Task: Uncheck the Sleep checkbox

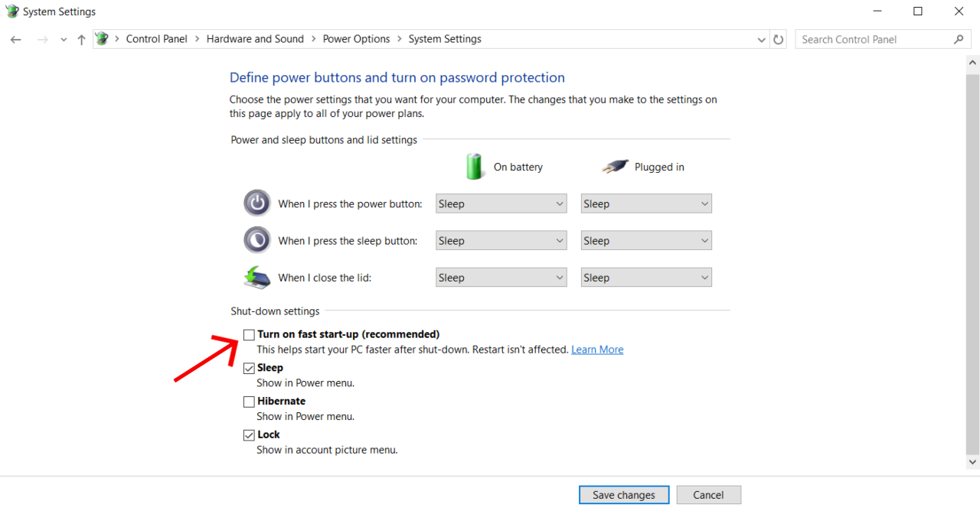Action: point(249,368)
